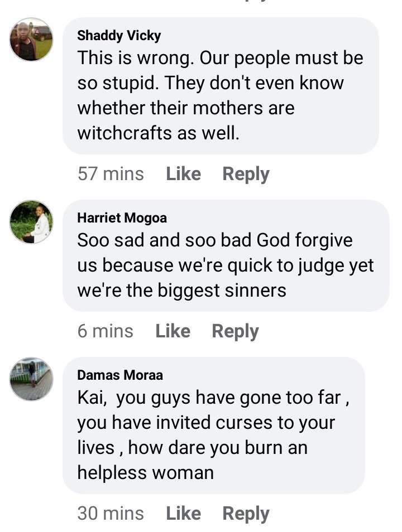Reply to Shaddy Vicky's comment
Image resolution: width=402 pixels, height=532 pixels.
pyautogui.click(x=246, y=175)
